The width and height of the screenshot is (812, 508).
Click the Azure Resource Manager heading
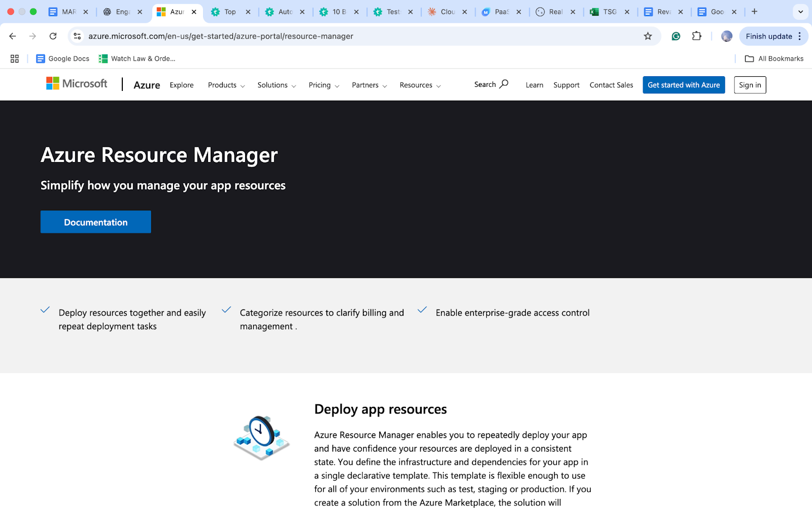pos(159,155)
